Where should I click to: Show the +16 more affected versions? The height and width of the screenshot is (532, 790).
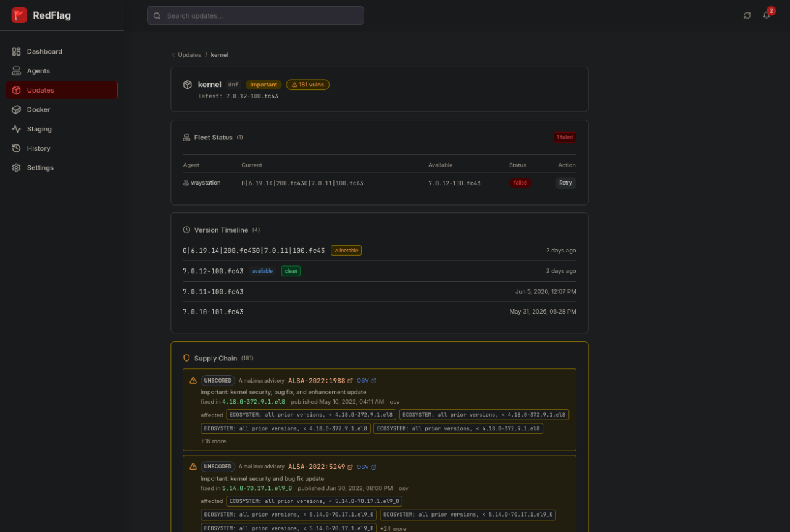pos(214,441)
